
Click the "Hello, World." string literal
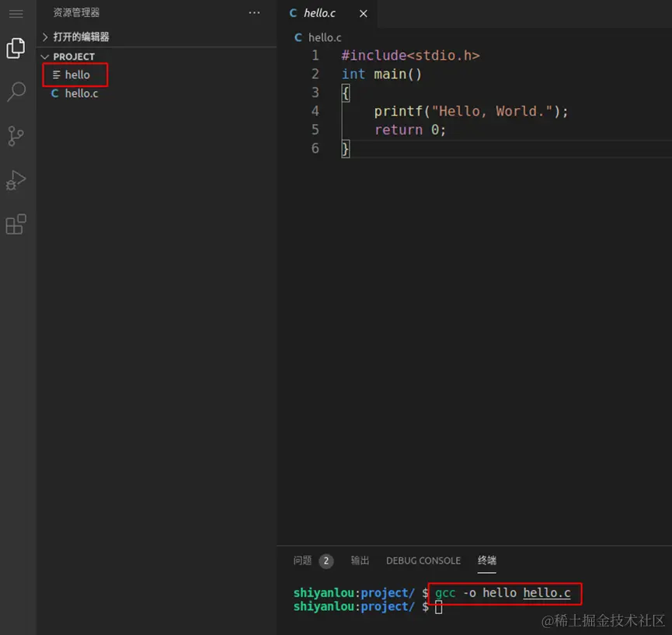[x=493, y=111]
